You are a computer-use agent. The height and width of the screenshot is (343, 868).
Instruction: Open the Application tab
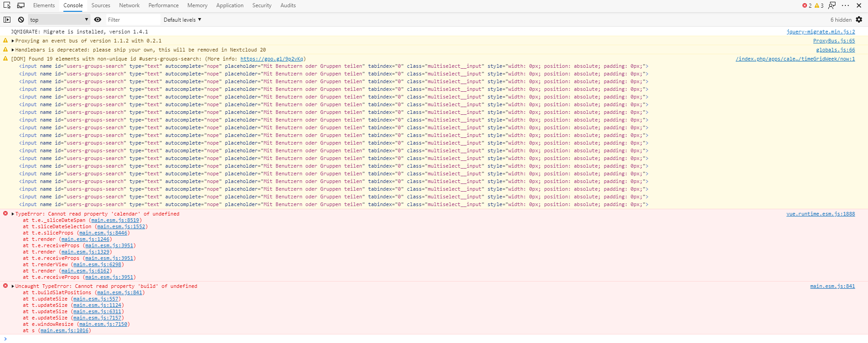[x=230, y=5]
